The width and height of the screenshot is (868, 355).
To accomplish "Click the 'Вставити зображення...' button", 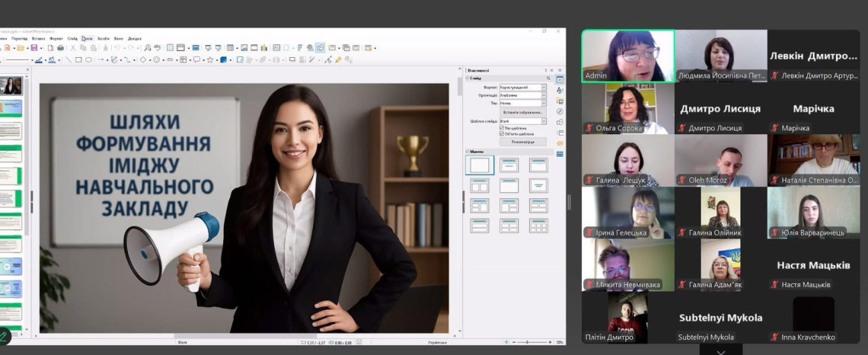I will 523,113.
